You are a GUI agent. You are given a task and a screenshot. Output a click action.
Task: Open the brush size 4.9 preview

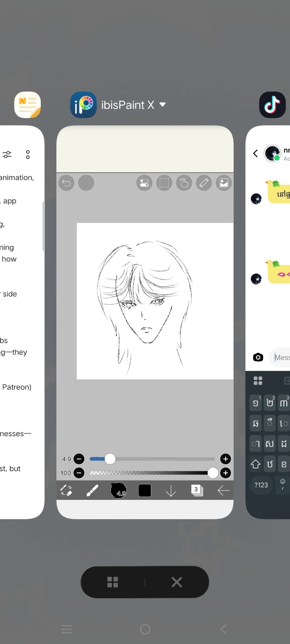tap(118, 490)
